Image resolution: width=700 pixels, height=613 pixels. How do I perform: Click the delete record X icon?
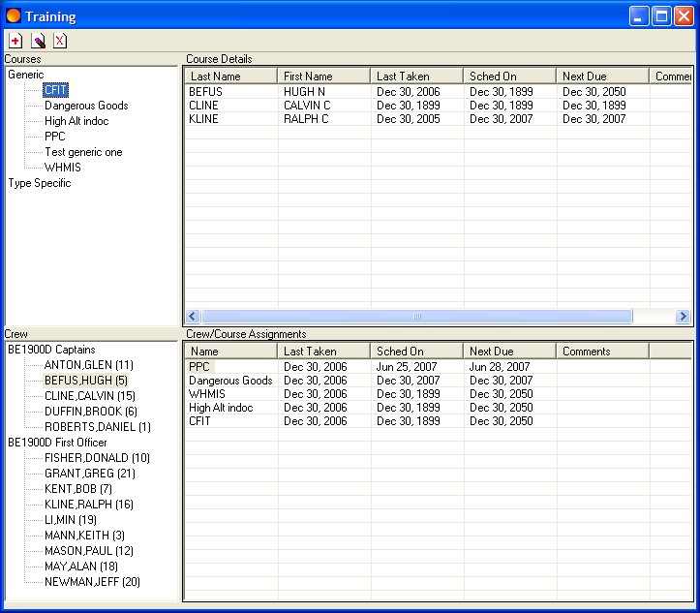pos(60,41)
